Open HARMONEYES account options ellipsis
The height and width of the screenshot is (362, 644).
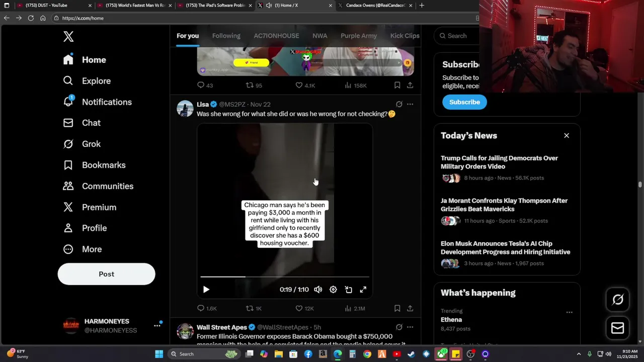coord(157,326)
